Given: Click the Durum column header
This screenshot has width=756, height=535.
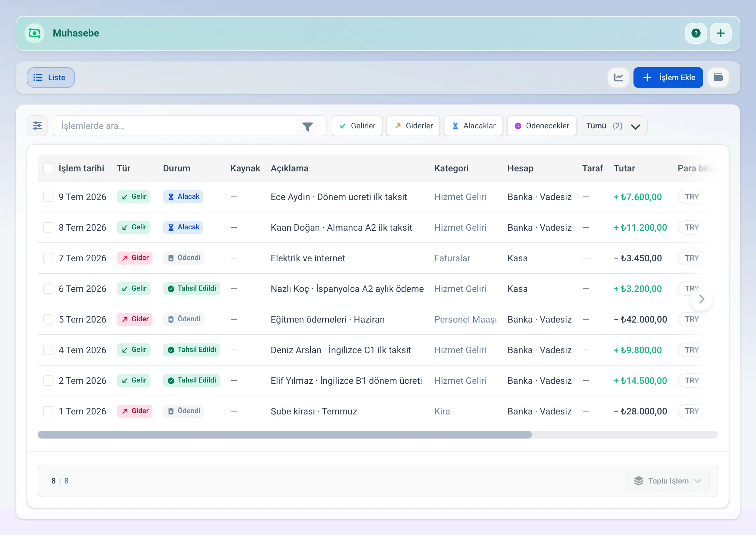Looking at the screenshot, I should point(177,168).
